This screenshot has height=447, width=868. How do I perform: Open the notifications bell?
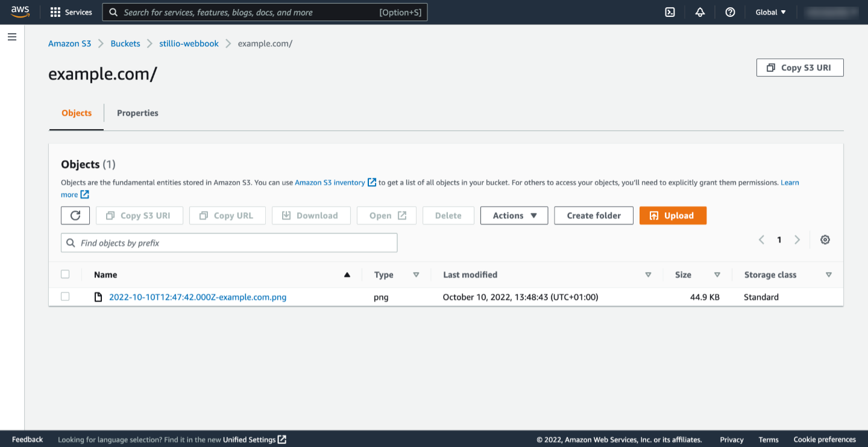point(700,12)
